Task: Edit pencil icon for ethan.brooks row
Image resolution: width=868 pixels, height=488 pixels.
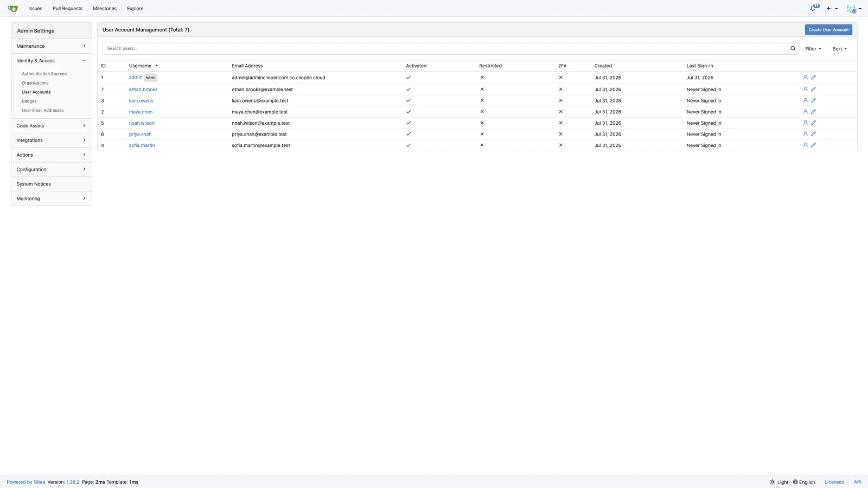Action: coord(813,89)
